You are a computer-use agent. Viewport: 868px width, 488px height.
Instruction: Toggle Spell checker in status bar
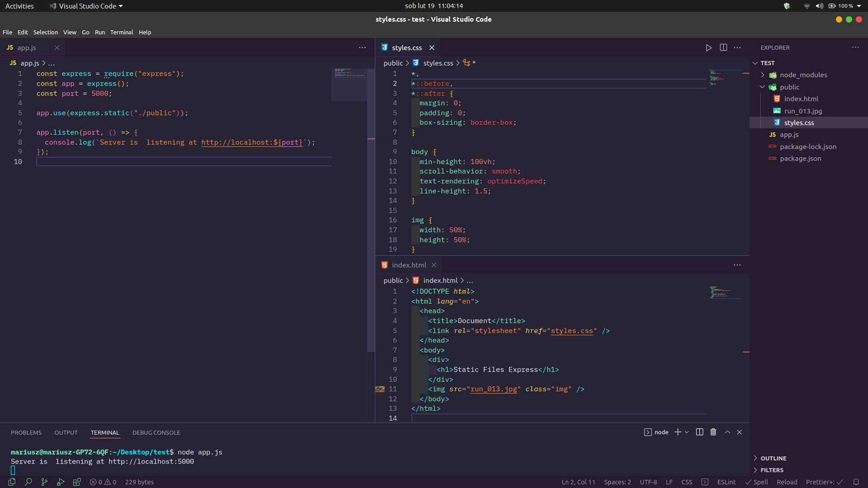click(x=757, y=482)
